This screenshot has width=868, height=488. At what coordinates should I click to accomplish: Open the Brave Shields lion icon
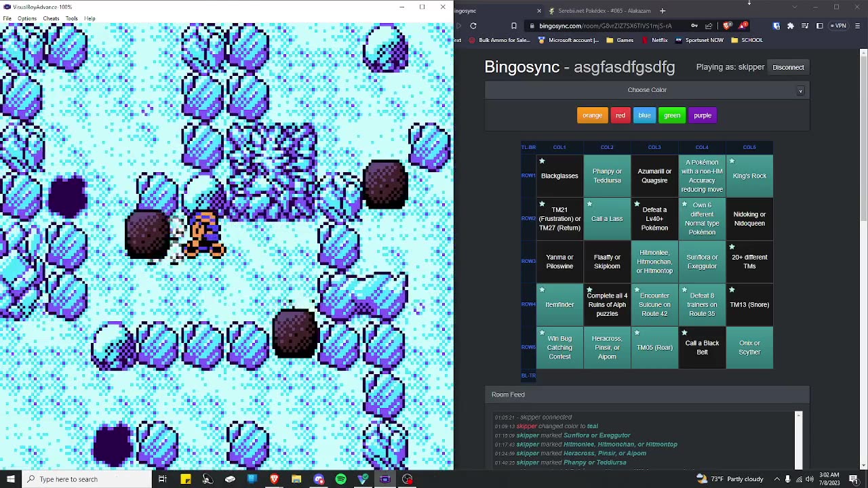pyautogui.click(x=727, y=26)
